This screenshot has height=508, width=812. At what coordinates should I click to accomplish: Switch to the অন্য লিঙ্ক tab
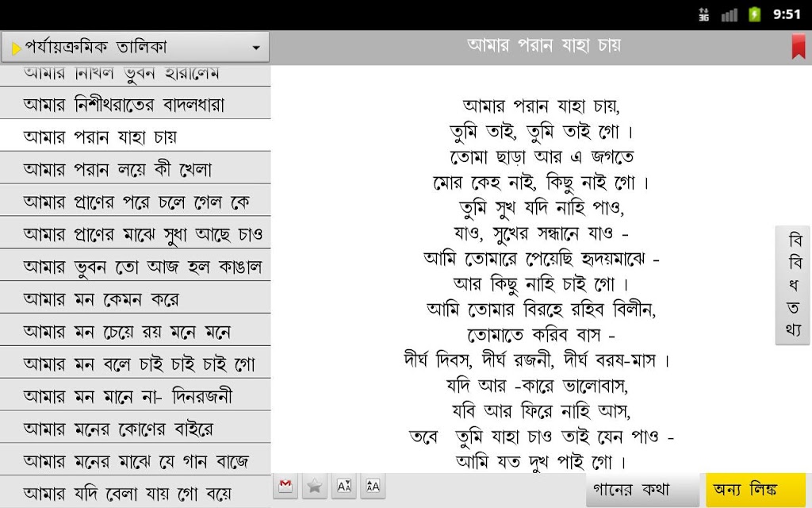tap(756, 489)
